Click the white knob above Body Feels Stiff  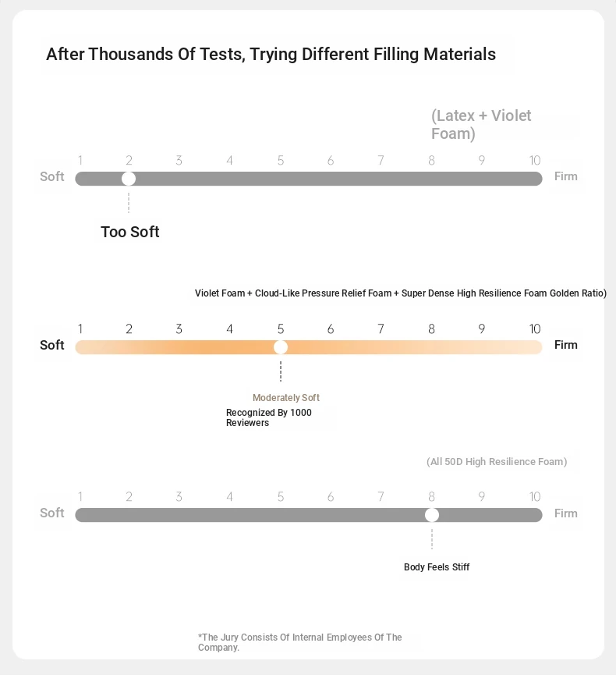(x=432, y=515)
